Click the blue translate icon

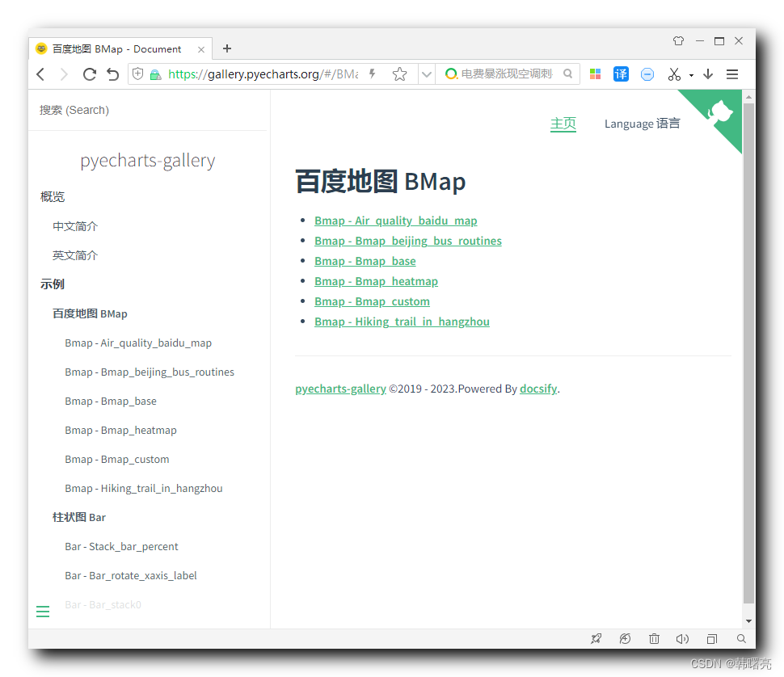click(621, 74)
